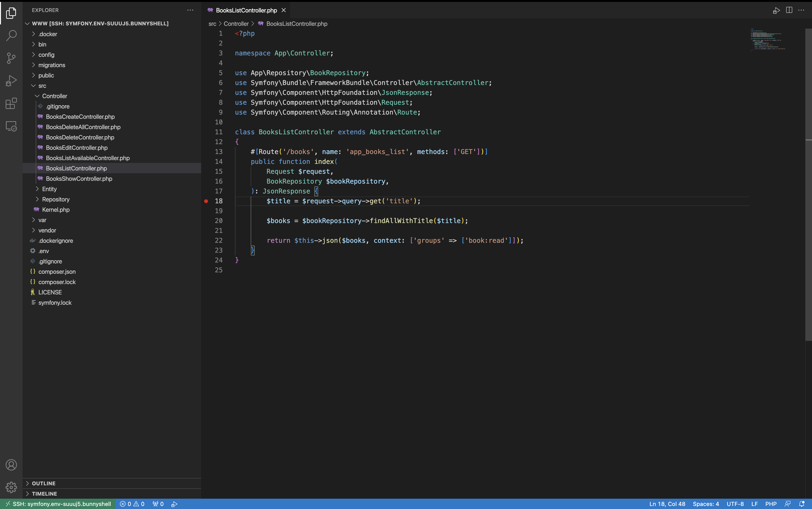Viewport: 812px width, 509px height.
Task: Open symfony.lock file
Action: click(112, 303)
